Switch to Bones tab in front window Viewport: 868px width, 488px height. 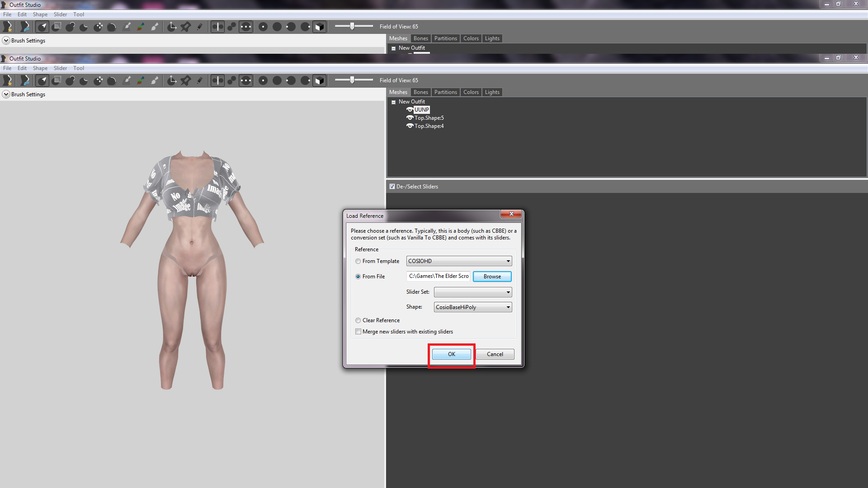[420, 92]
